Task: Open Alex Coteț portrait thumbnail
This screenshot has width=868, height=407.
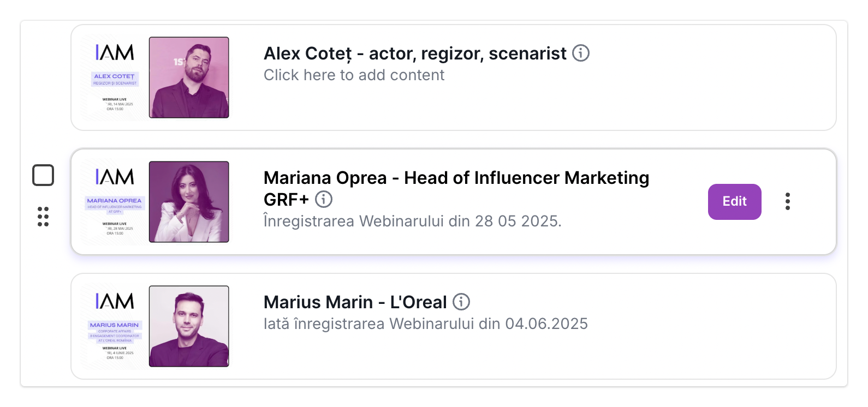Action: coord(189,77)
